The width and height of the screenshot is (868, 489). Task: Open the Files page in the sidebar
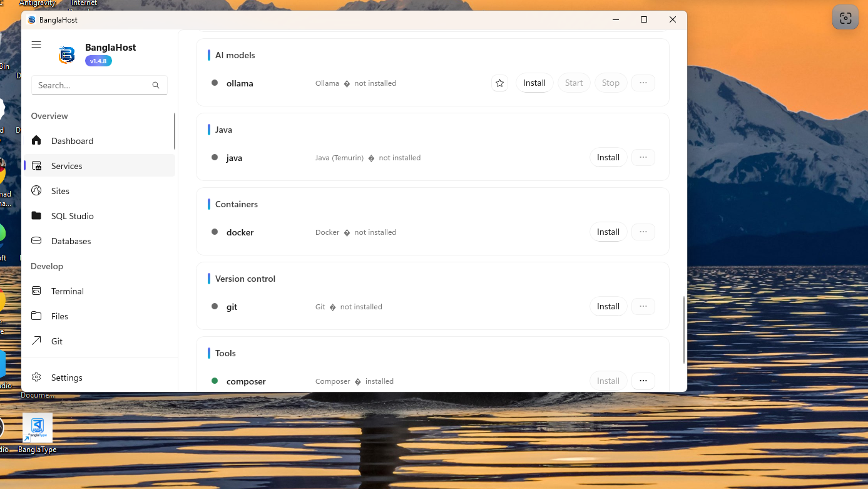pyautogui.click(x=99, y=316)
